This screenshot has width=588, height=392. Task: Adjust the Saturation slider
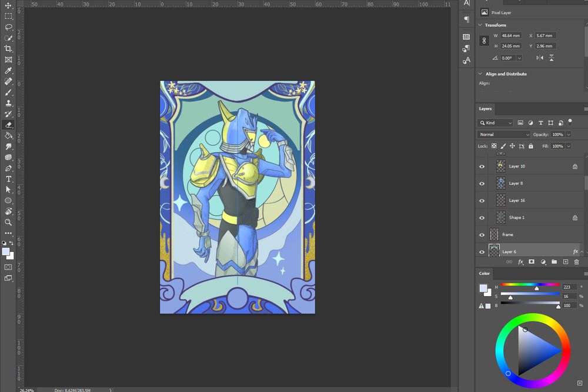pyautogui.click(x=530, y=295)
